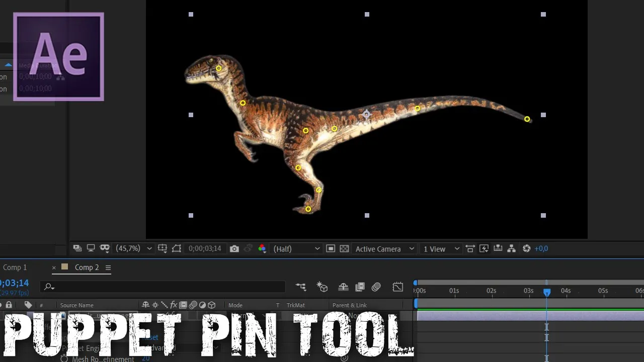Click the Always Preview This View icon

coord(77,248)
